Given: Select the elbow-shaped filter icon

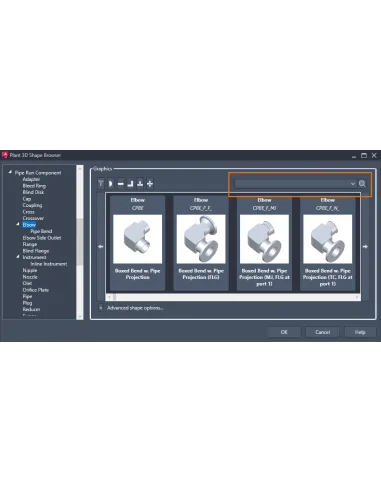Looking at the screenshot, I should pos(130,183).
